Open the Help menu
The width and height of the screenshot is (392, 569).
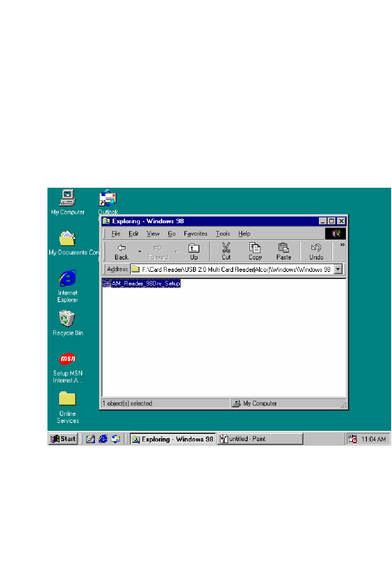[244, 234]
